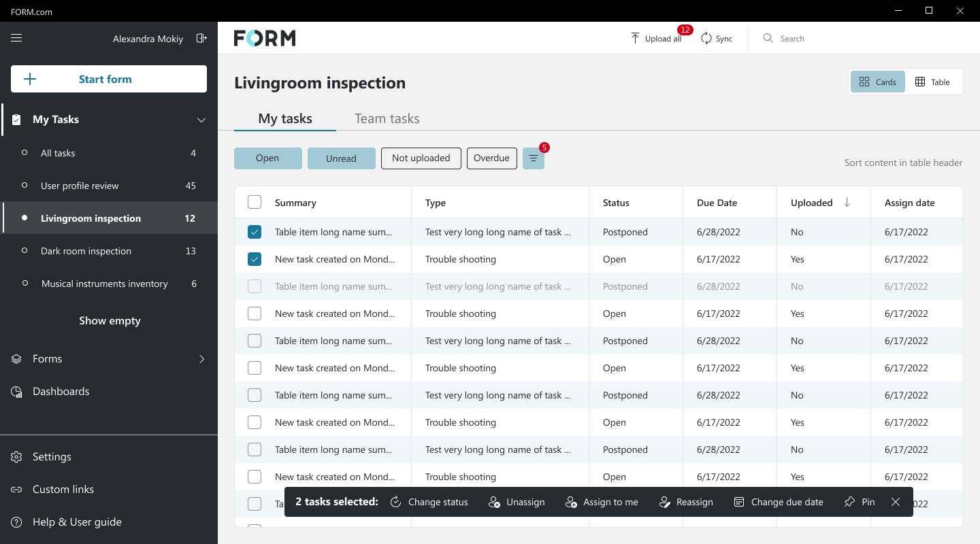Click the Upload all icon

[635, 38]
